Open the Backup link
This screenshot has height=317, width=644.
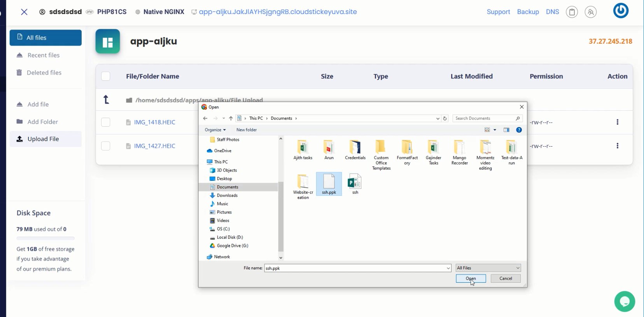click(x=528, y=12)
